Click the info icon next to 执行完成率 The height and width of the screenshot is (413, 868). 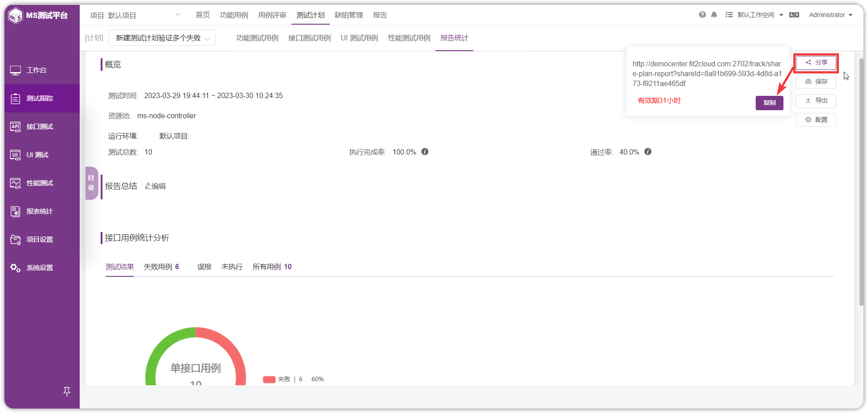click(x=425, y=152)
